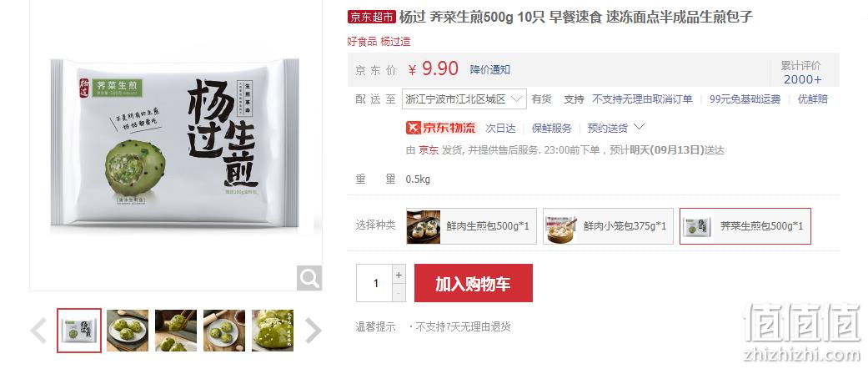Open the 2000+ cumulative reviews link

tap(802, 79)
